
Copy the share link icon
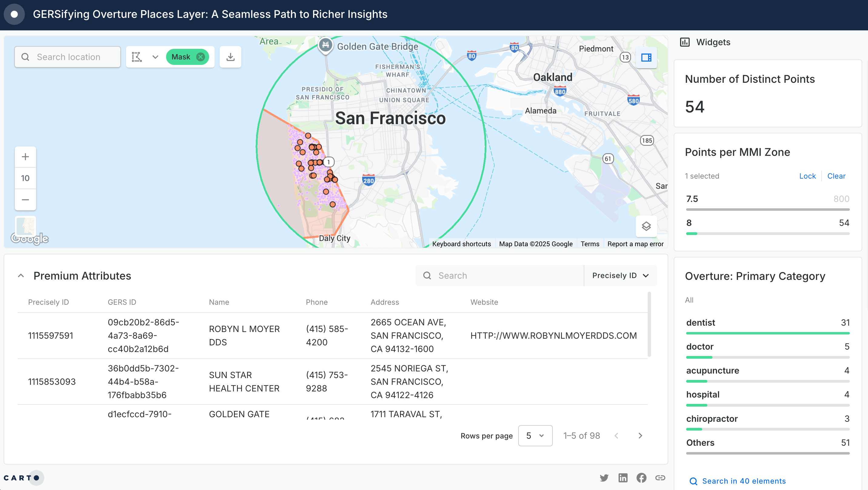click(x=660, y=478)
